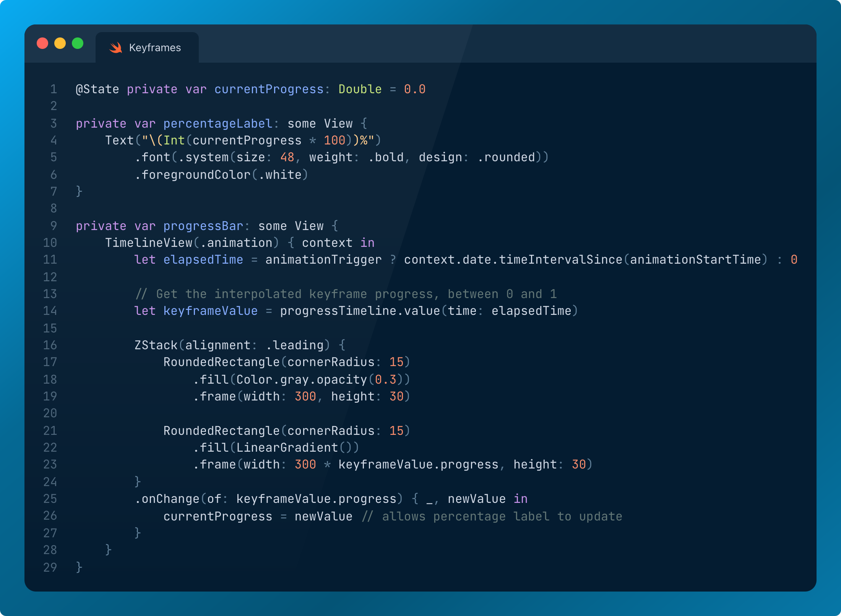Click the Double type annotation
The image size is (841, 616).
[x=360, y=89]
